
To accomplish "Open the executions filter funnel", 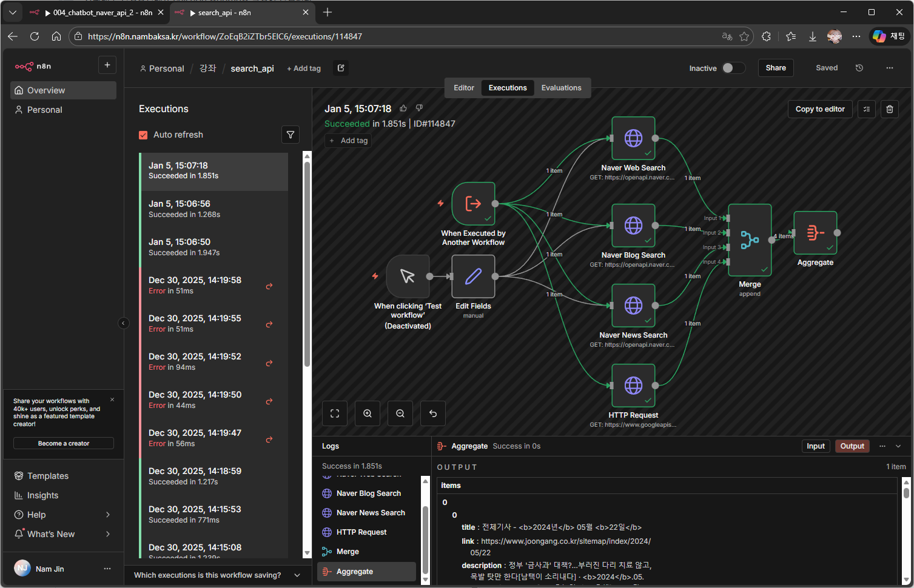I will coord(291,135).
